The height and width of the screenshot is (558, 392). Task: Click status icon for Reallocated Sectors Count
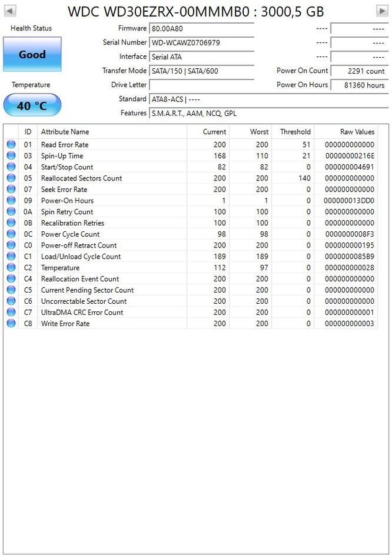click(x=11, y=177)
